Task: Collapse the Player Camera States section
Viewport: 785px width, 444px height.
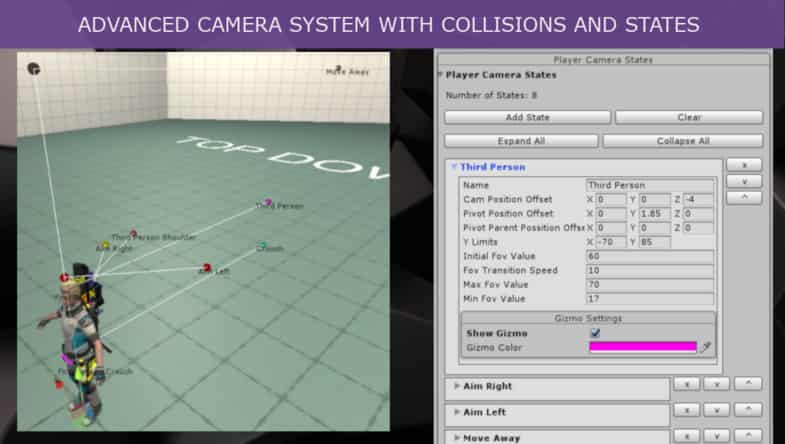Action: tap(440, 75)
